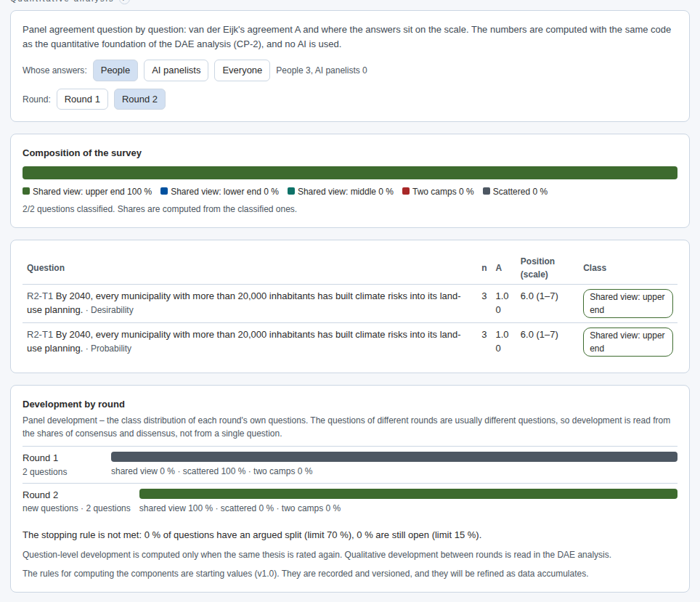The image size is (700, 602).
Task: Click the 6.0 (1–7) position in Desirability row
Action: tap(540, 296)
